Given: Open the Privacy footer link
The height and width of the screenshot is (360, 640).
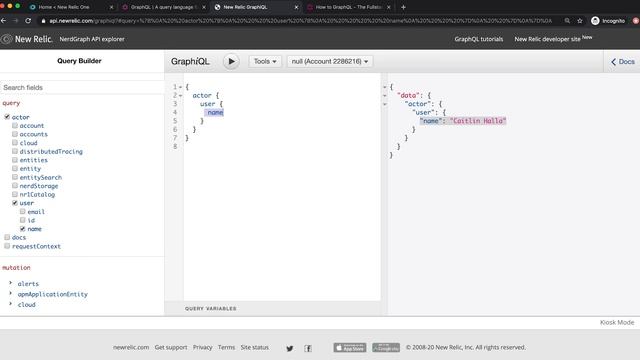Looking at the screenshot, I should (202, 347).
